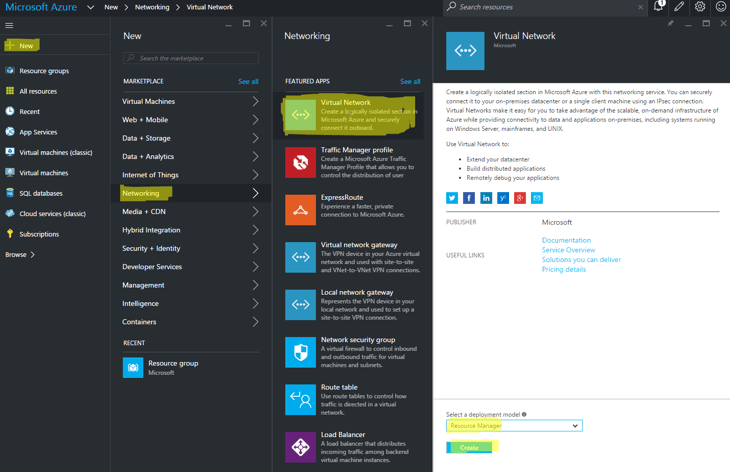This screenshot has height=472, width=730.
Task: Click the Create button
Action: tap(469, 447)
